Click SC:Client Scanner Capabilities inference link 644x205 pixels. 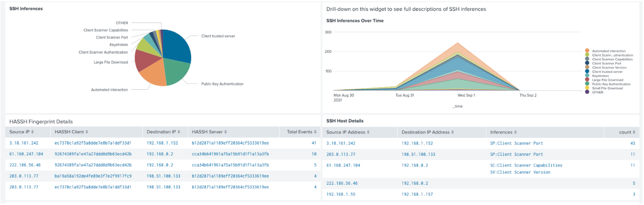pyautogui.click(x=526, y=165)
